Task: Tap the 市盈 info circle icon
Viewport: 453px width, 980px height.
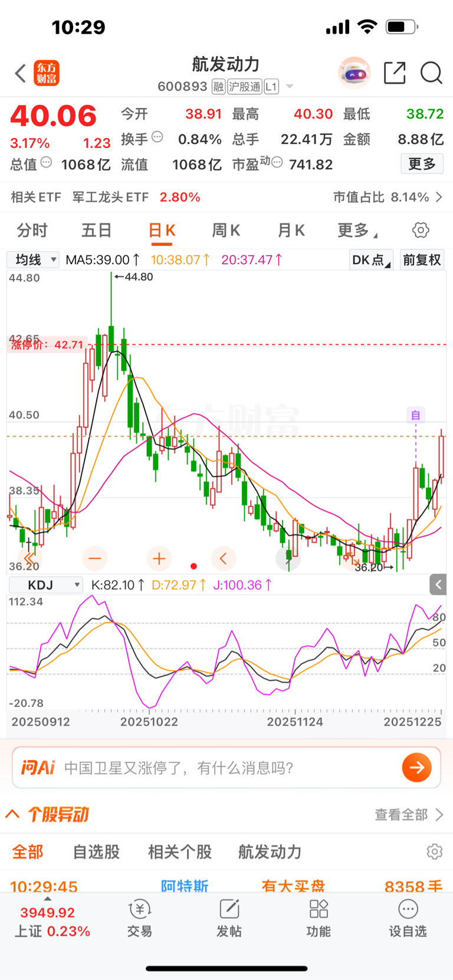Action: pos(277,162)
